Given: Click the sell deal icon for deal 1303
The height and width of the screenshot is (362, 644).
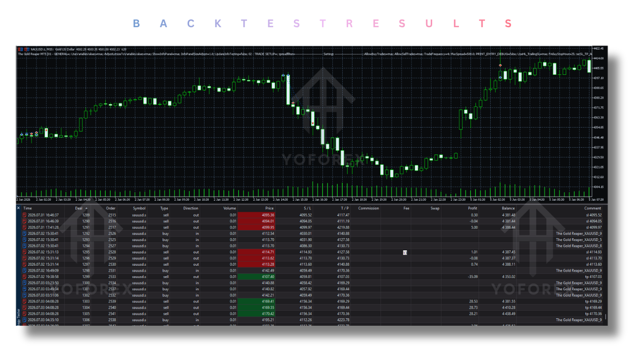Looking at the screenshot, I should point(25,301).
